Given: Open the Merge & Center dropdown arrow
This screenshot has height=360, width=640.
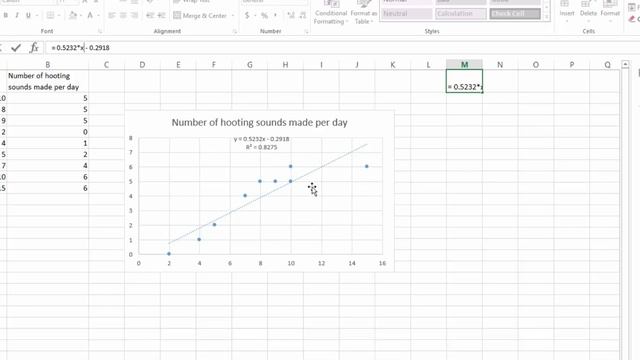Looking at the screenshot, I should click(x=233, y=16).
